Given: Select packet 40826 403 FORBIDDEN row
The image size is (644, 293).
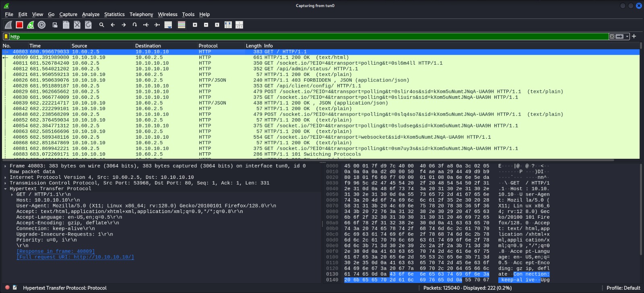Looking at the screenshot, I should pos(320,80).
